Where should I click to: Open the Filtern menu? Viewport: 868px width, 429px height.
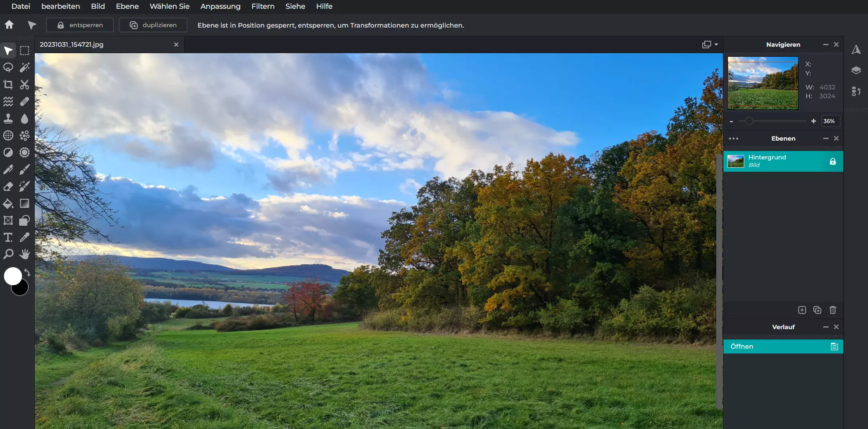[x=263, y=6]
